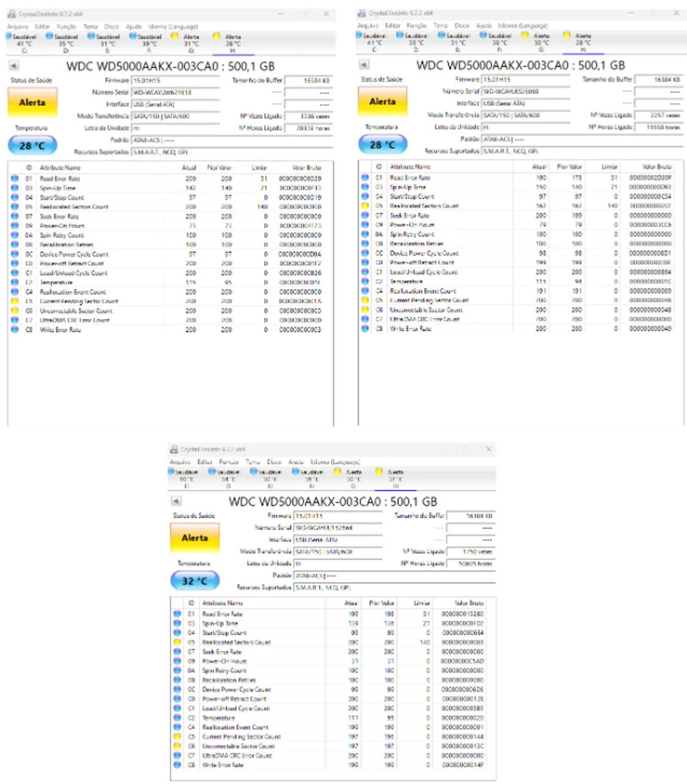Click blue orb for Load/Unload Cycle Count, bottom window
This screenshot has height=784, width=687.
point(178,708)
